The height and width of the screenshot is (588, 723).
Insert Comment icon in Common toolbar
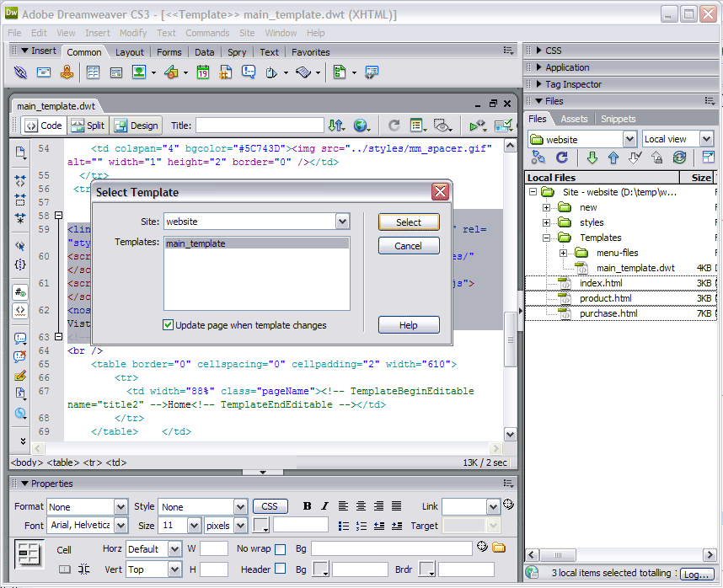pos(249,72)
